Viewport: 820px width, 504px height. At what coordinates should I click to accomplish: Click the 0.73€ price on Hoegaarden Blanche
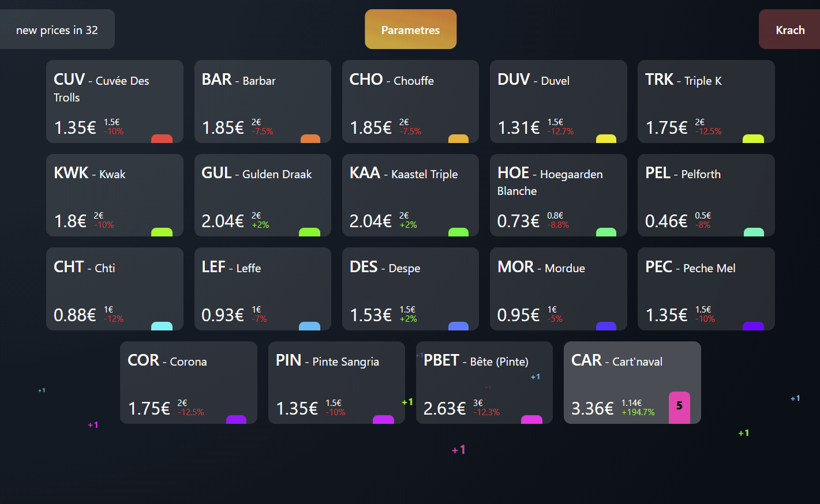pos(518,221)
